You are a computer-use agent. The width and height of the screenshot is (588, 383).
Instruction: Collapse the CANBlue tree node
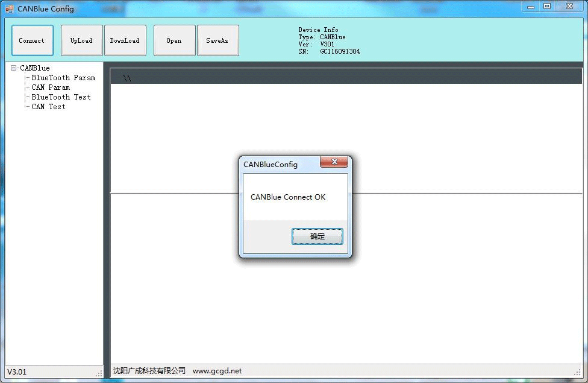coord(14,68)
